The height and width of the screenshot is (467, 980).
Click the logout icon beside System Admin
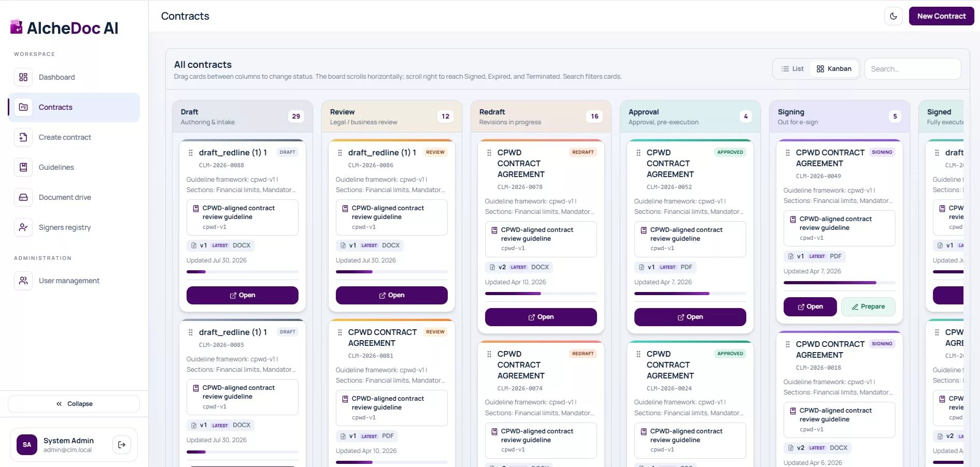coord(122,445)
